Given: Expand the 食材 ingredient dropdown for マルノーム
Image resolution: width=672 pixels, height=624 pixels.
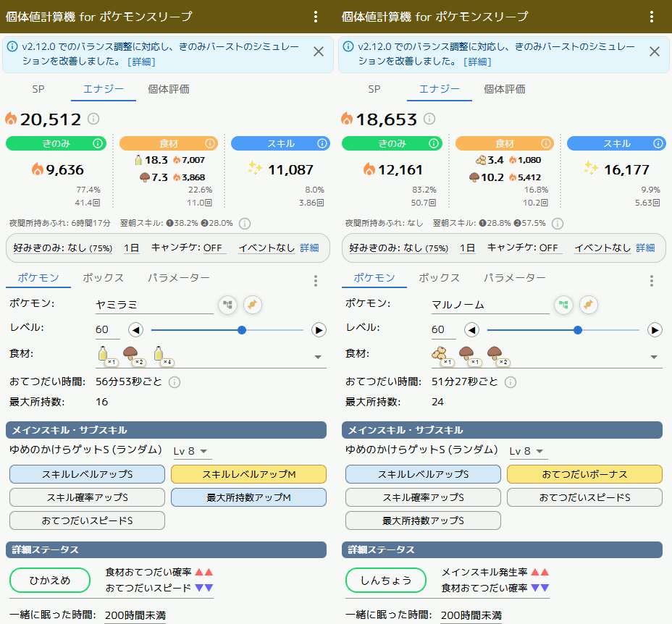Looking at the screenshot, I should click(654, 357).
